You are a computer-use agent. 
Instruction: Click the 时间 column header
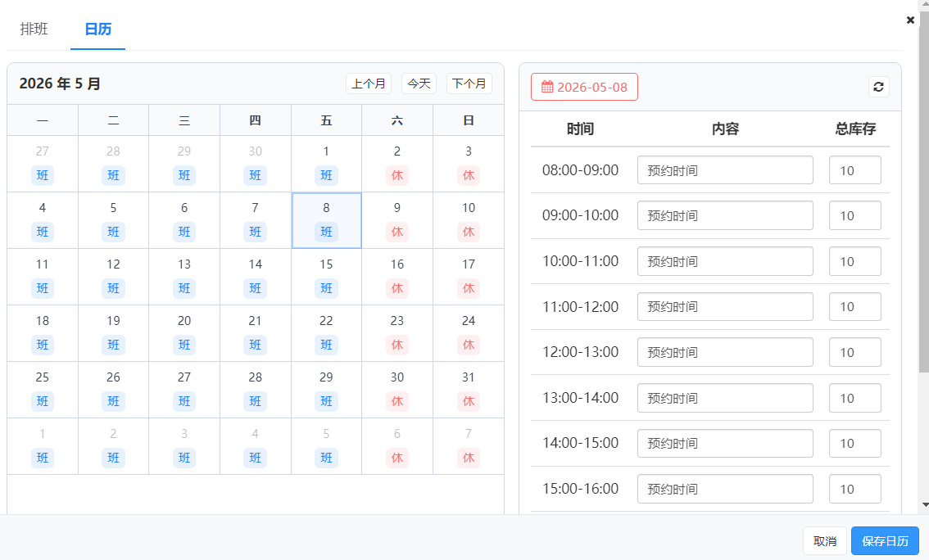point(580,129)
